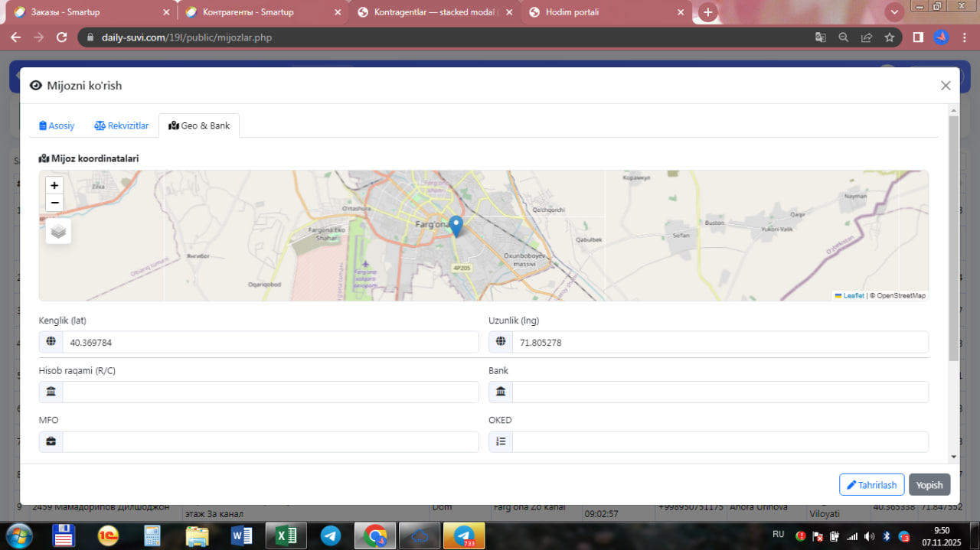Open the map layers control
This screenshot has width=980, height=550.
click(59, 231)
